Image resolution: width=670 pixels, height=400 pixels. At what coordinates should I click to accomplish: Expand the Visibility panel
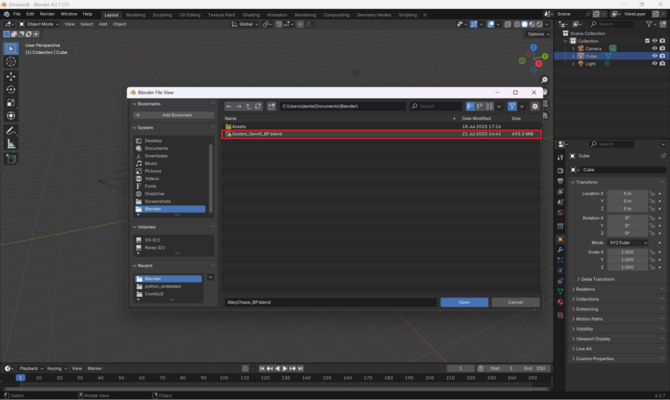[x=584, y=329]
